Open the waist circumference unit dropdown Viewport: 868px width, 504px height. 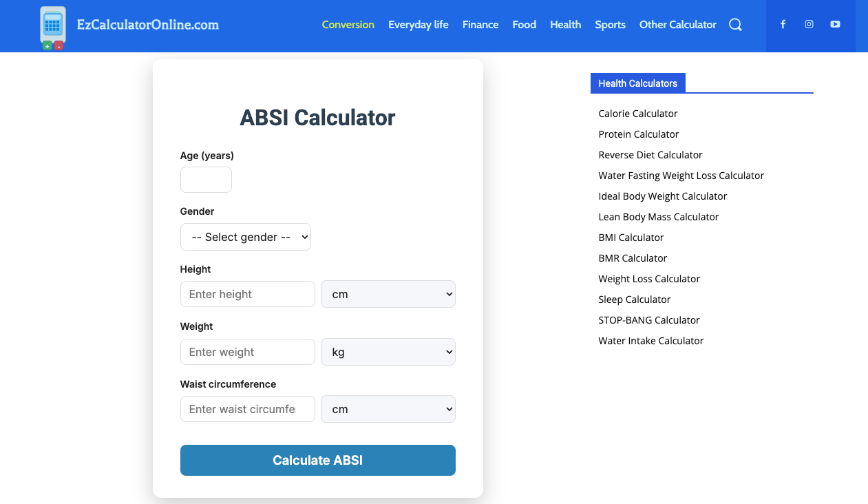388,409
